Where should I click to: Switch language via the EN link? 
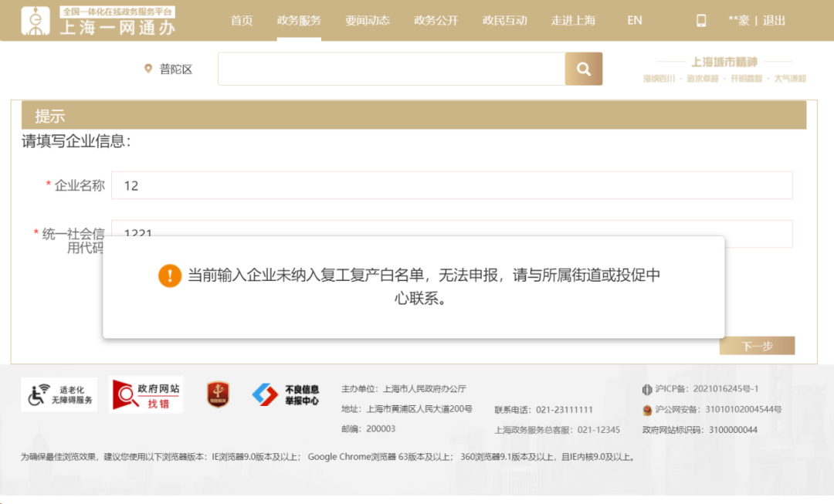coord(635,21)
